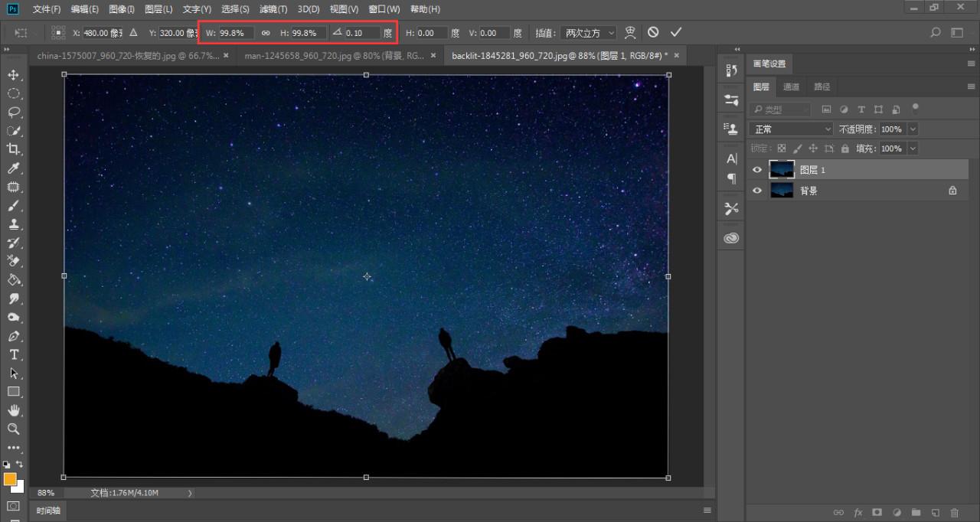Viewport: 980px width, 522px height.
Task: Select the Path Selection arrow tool
Action: (x=13, y=374)
